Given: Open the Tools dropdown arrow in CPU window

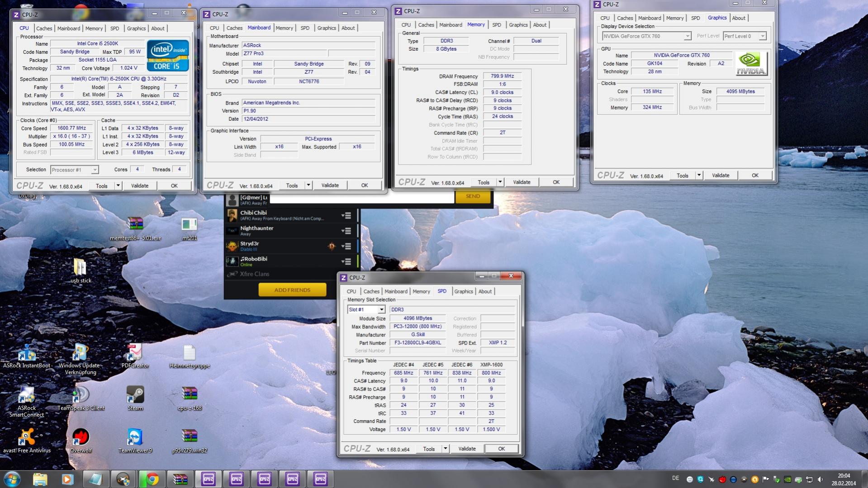Looking at the screenshot, I should [118, 186].
